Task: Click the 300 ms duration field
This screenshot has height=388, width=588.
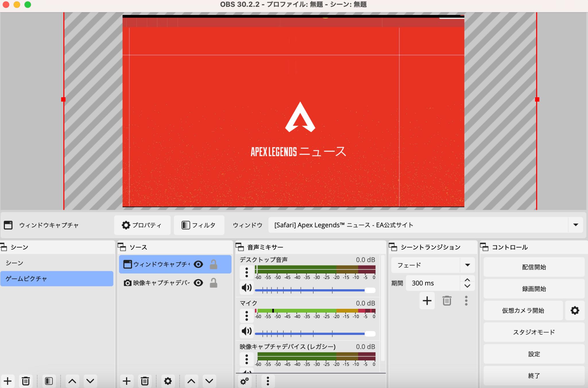Action: coord(433,283)
